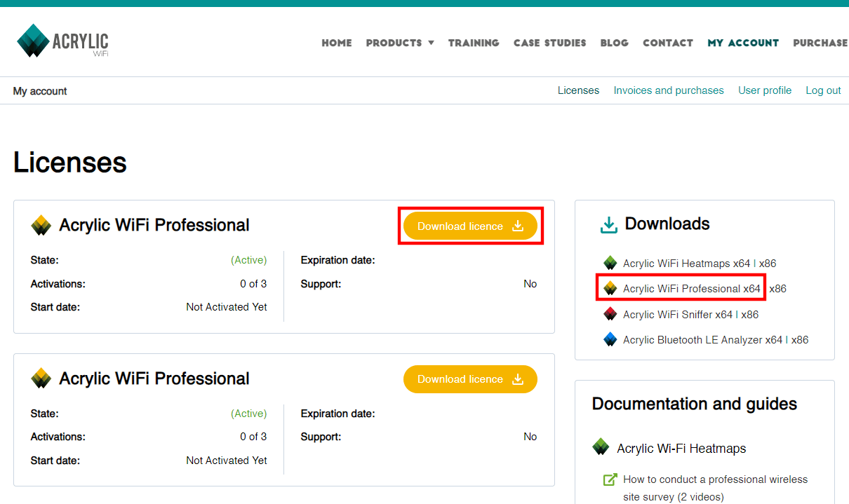Screen dimensions: 849x504
Task: Click the Acrylic Wi-Fi Heatmaps documentation title
Action: point(681,449)
